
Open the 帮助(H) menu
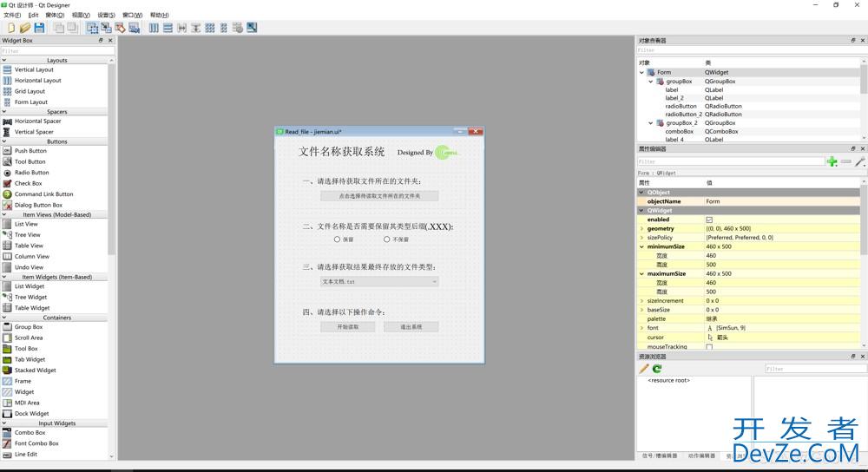click(x=160, y=15)
